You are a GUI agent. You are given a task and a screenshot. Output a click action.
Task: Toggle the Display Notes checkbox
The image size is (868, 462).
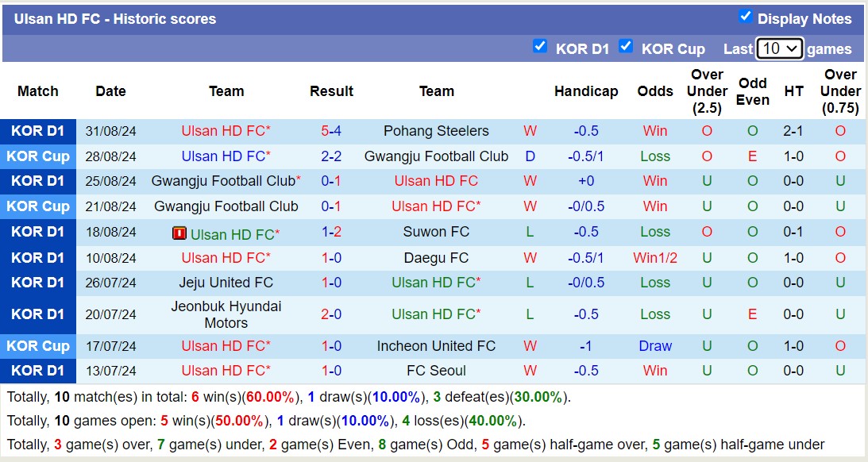tap(745, 17)
